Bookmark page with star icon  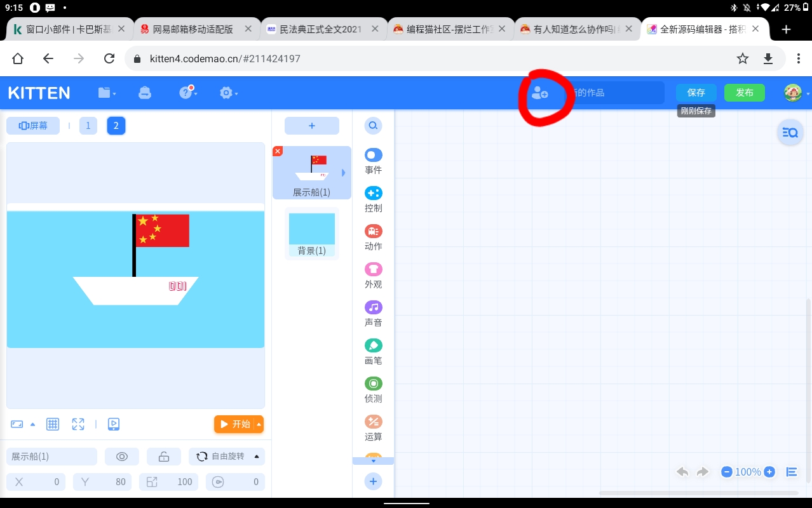[x=742, y=58]
